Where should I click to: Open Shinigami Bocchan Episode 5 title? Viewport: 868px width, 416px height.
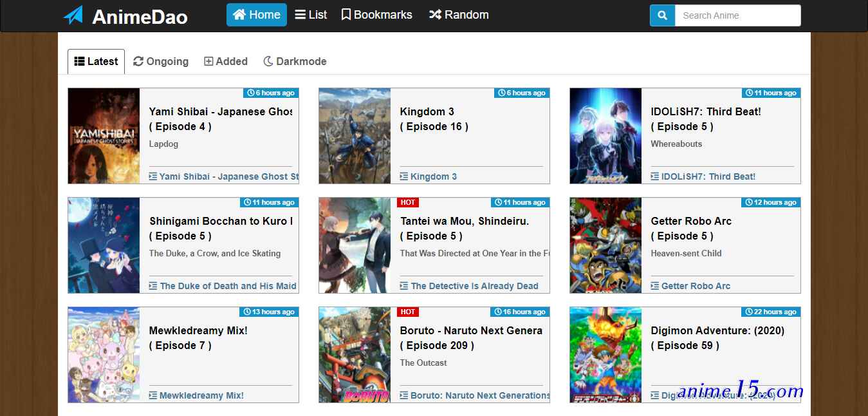point(221,229)
